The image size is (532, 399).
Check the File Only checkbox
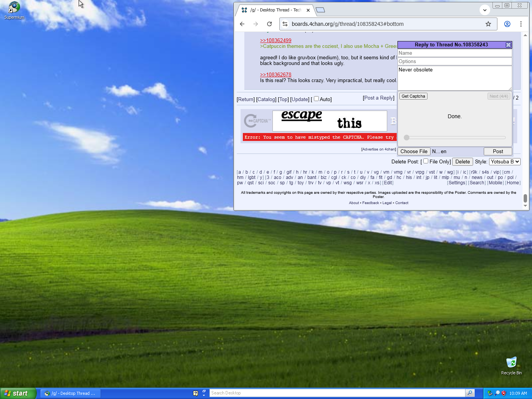(426, 161)
